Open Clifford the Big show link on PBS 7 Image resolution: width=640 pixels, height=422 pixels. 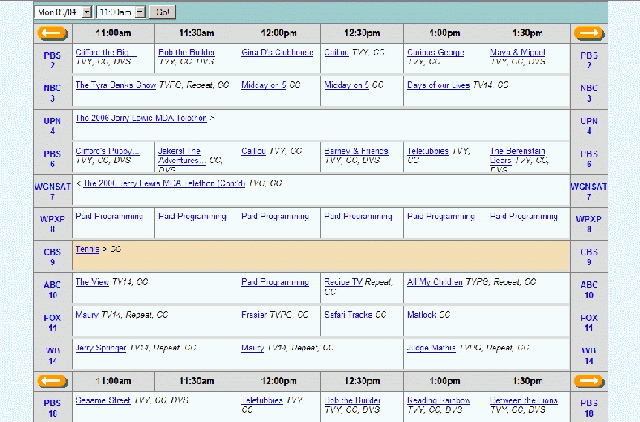coord(106,52)
